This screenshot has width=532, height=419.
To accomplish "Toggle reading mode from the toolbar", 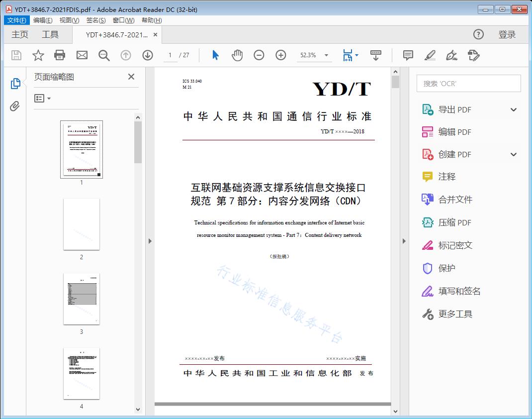I will tap(376, 55).
